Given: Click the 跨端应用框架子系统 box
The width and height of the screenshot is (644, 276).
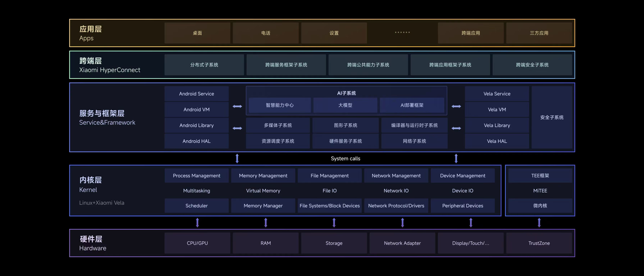Looking at the screenshot, I should [x=450, y=65].
